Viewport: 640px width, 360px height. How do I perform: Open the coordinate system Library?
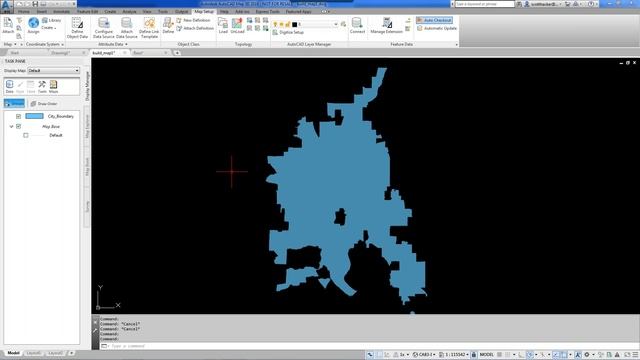[51, 20]
